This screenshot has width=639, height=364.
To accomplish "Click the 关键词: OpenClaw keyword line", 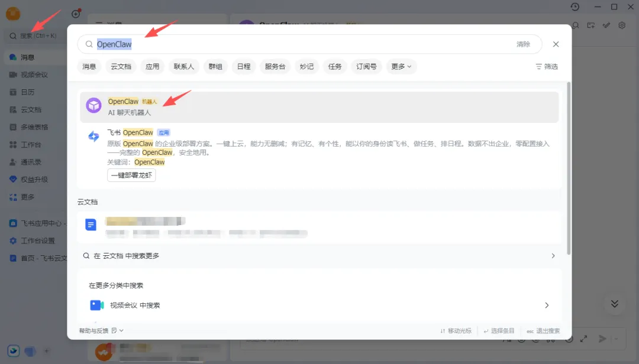I will 136,162.
